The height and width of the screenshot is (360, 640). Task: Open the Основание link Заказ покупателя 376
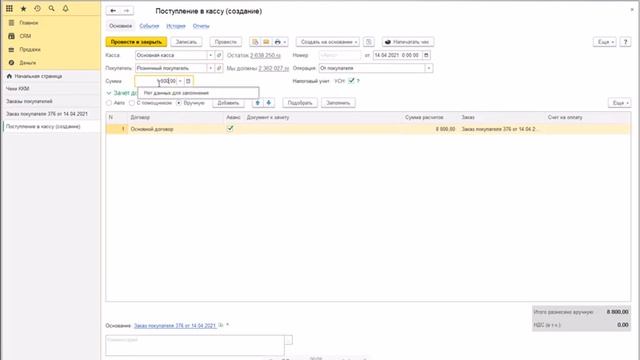[x=175, y=326]
